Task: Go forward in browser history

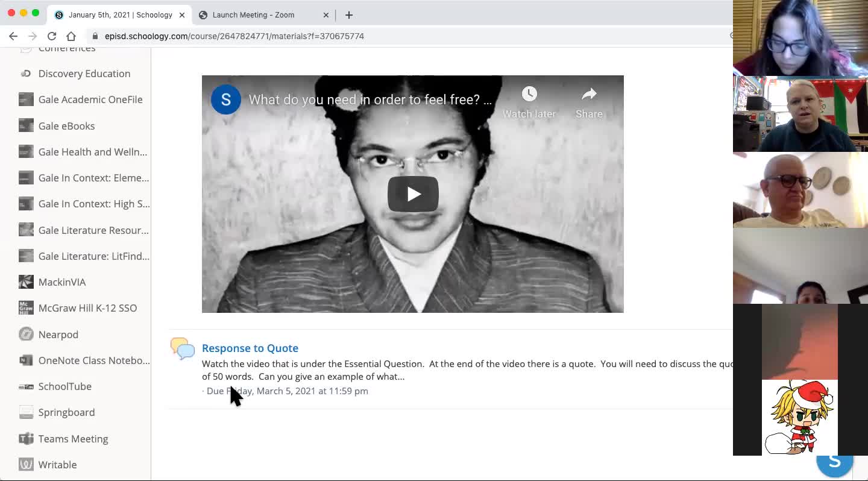Action: [x=33, y=36]
